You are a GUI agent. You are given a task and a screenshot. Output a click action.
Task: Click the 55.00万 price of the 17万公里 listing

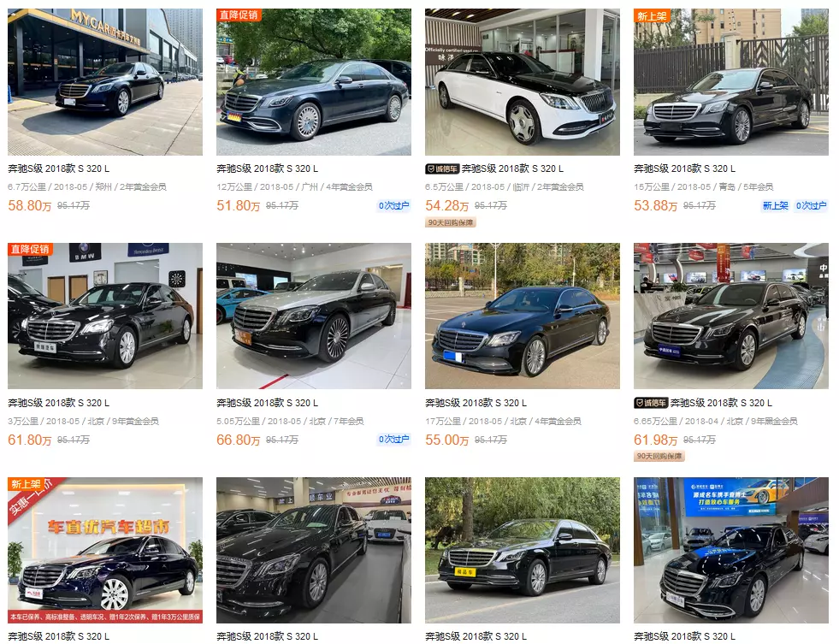tap(446, 440)
